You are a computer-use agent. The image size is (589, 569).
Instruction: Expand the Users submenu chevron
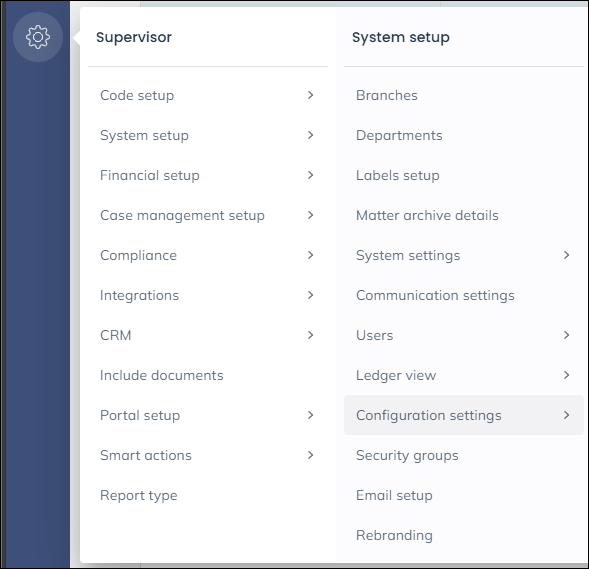click(566, 335)
